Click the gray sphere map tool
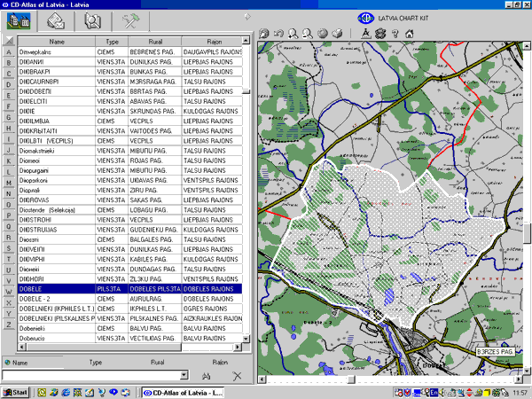This screenshot has width=532, height=399. (323, 34)
